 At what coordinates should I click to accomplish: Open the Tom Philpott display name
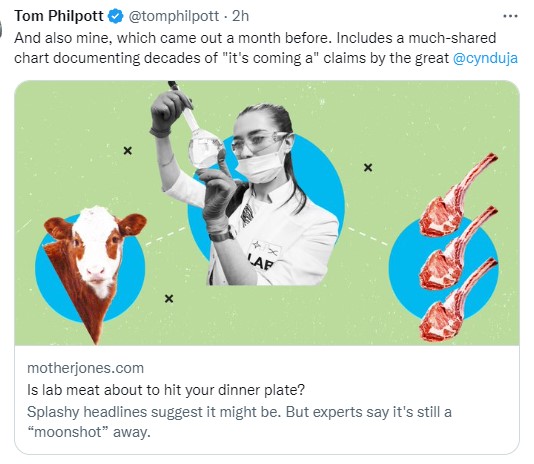59,16
